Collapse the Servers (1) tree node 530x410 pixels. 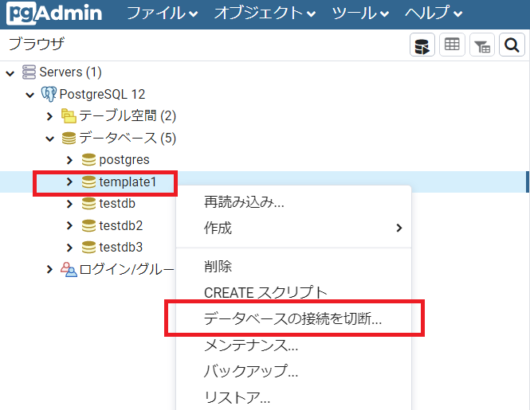click(x=10, y=73)
